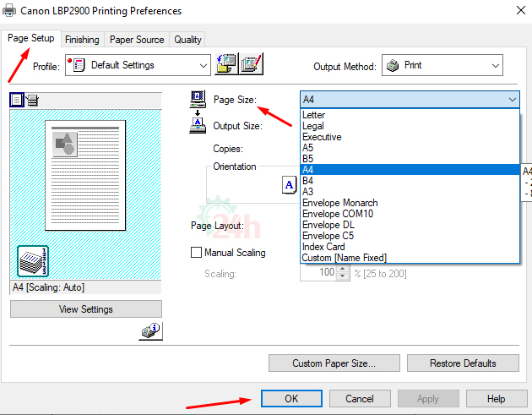
Task: Select highlighted A4 list entry
Action: [410, 169]
